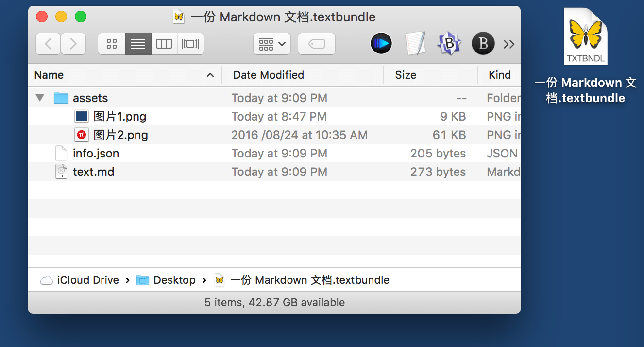Switch to icon view mode
The width and height of the screenshot is (644, 347).
[x=112, y=44]
